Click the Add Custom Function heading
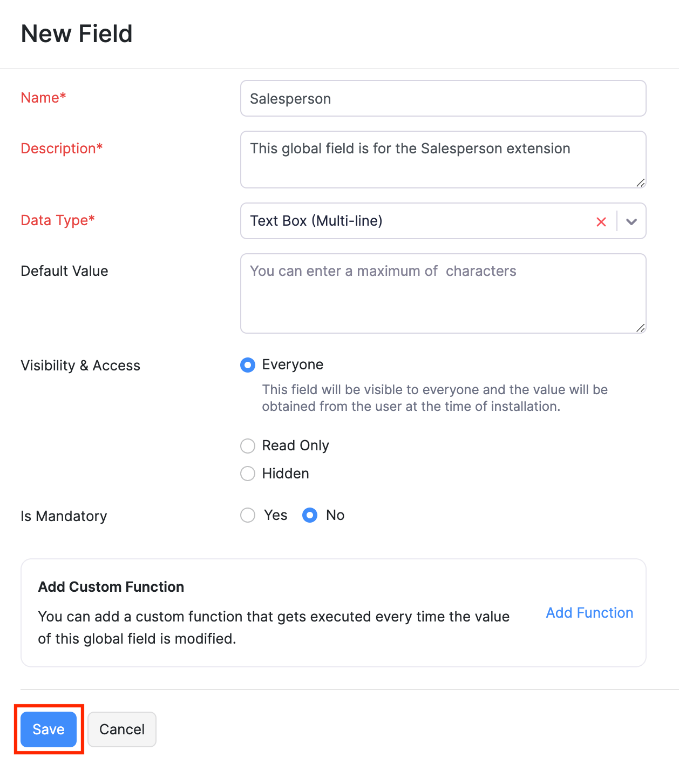The width and height of the screenshot is (679, 784). (x=111, y=587)
